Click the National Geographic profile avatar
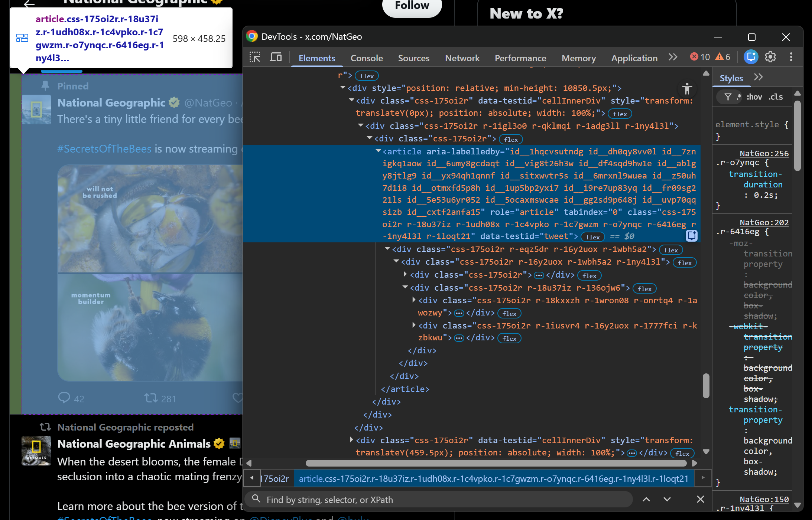Viewport: 812px width, 520px height. coord(36,109)
